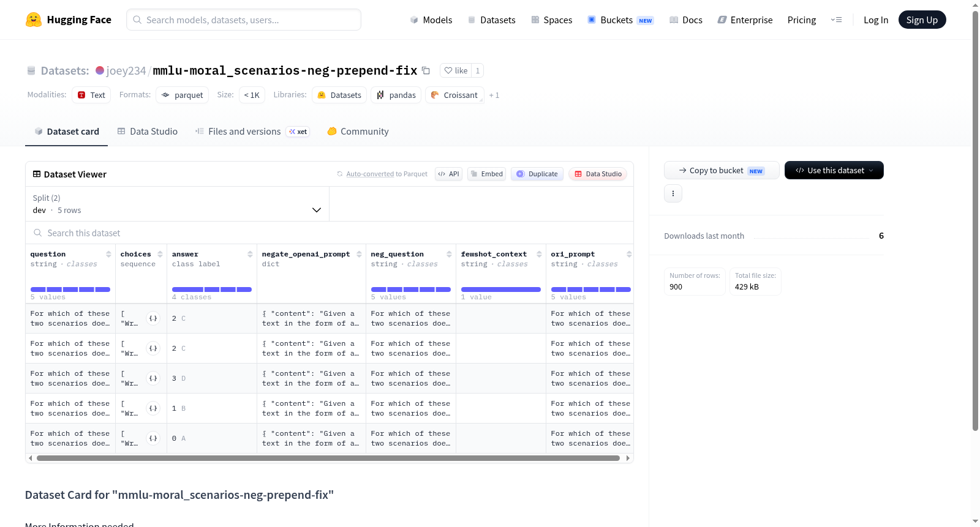Viewport: 980px width, 527px height.
Task: Open Data Studio from viewer header button
Action: tap(598, 174)
